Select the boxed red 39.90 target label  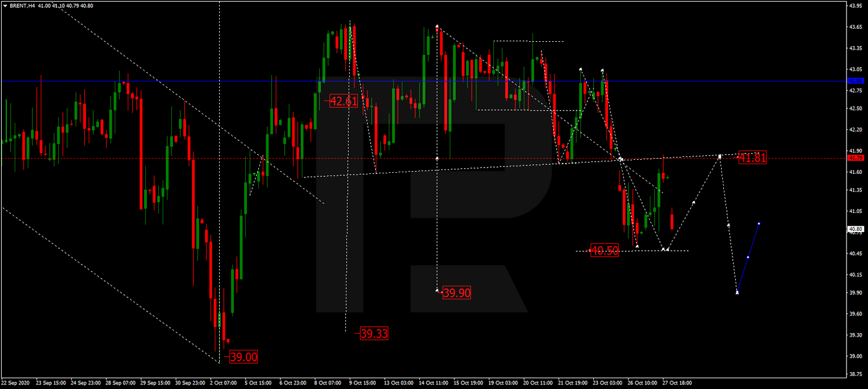point(457,292)
